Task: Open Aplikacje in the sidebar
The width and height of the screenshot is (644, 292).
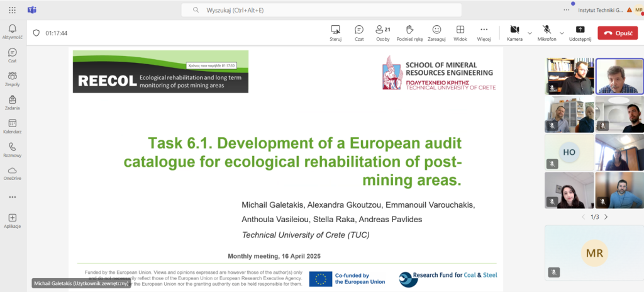Action: (x=13, y=221)
